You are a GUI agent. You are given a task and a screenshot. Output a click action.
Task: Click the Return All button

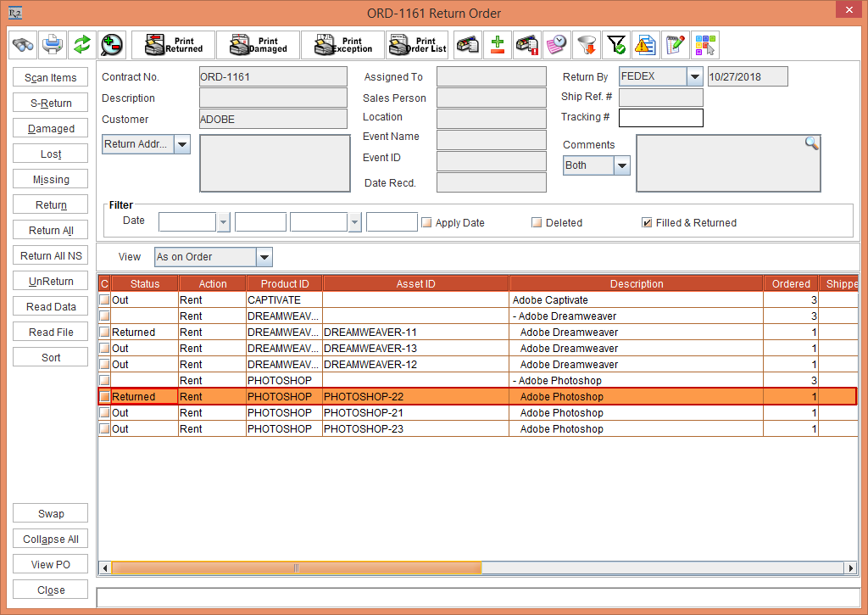click(x=51, y=231)
